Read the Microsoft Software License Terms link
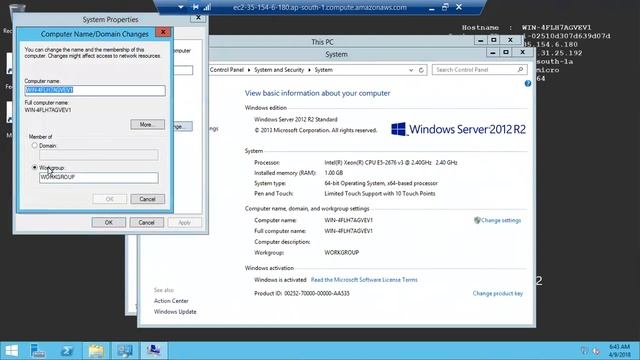 (x=364, y=280)
